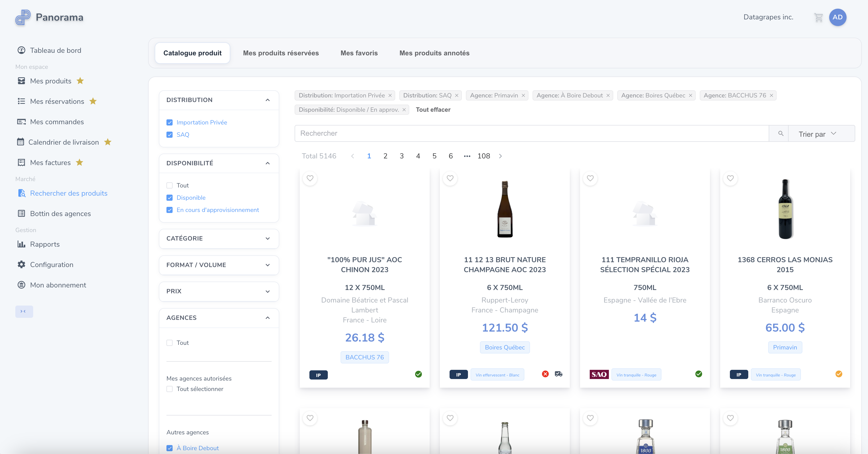Screen dimensions: 868x454
Task: Click the delivery truck icon on Brut Nature card
Action: click(558, 374)
